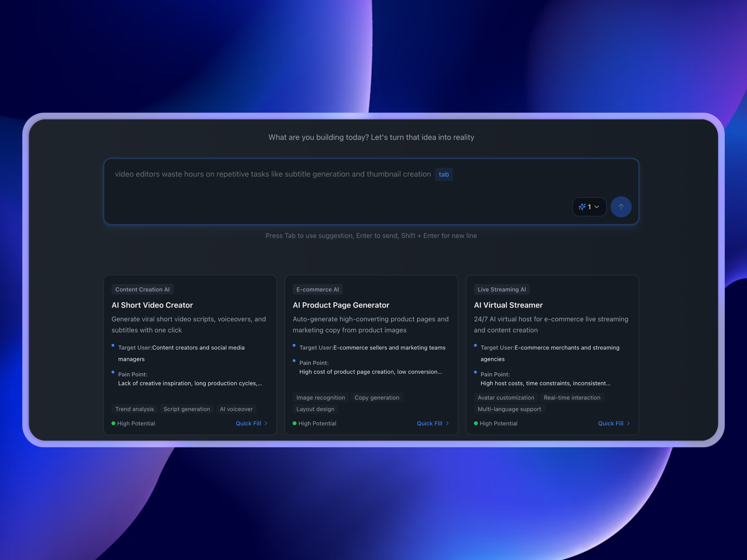Viewport: 747px width, 560px height.
Task: Quick Fill the AI Virtual Streamer
Action: tap(614, 423)
